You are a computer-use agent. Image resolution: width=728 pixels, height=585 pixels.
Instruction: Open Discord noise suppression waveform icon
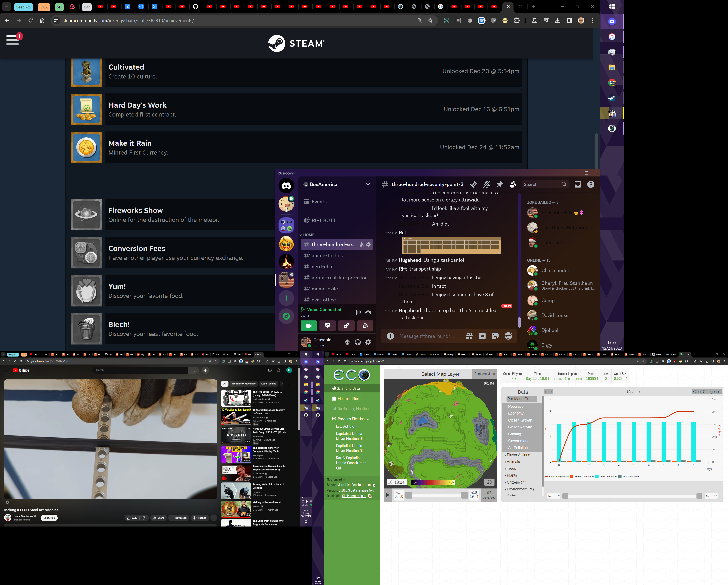pyautogui.click(x=358, y=312)
